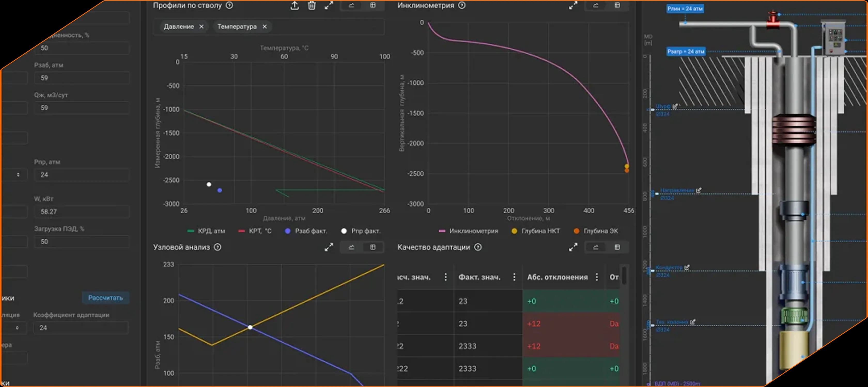The width and height of the screenshot is (868, 387).
Task: Click the +12 cell beside 23
Action: point(564,324)
